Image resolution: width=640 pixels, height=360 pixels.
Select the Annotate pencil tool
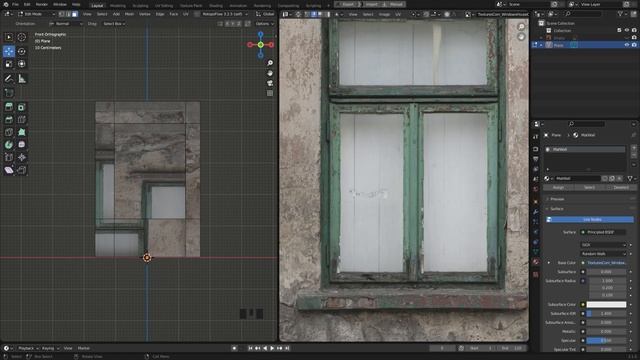[9, 79]
